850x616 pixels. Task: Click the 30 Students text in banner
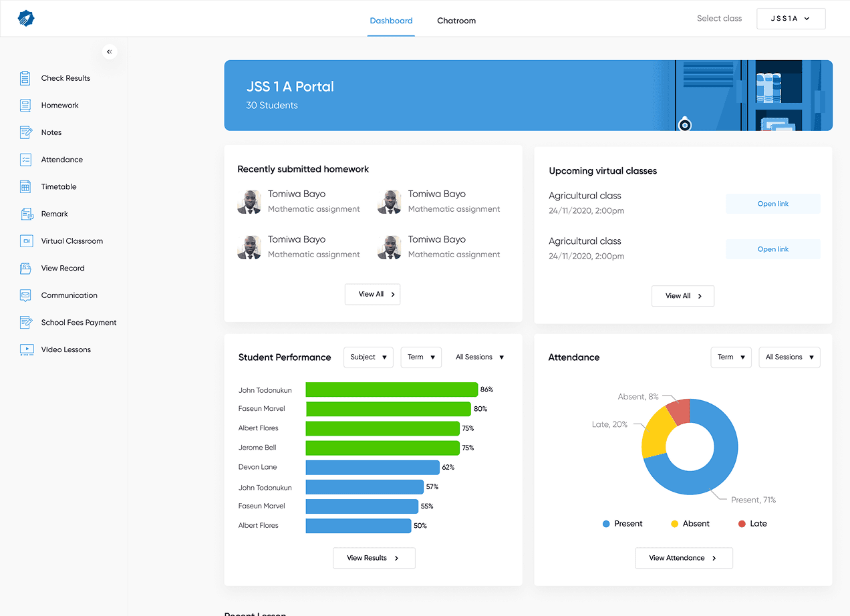tap(272, 106)
